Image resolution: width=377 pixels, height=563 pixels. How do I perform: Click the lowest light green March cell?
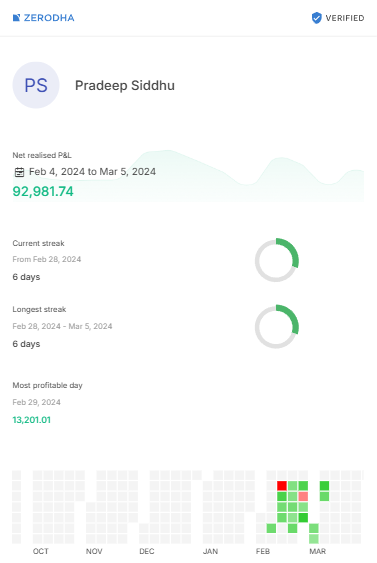314,539
